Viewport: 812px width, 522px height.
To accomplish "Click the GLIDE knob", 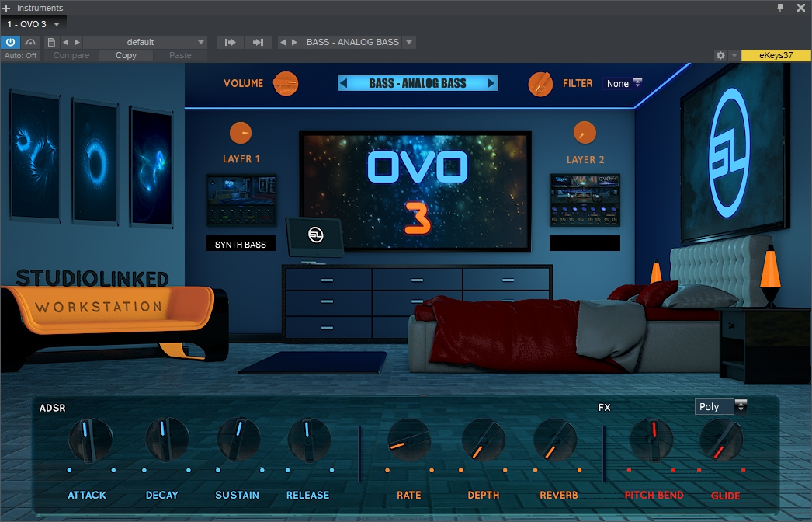I will [721, 440].
